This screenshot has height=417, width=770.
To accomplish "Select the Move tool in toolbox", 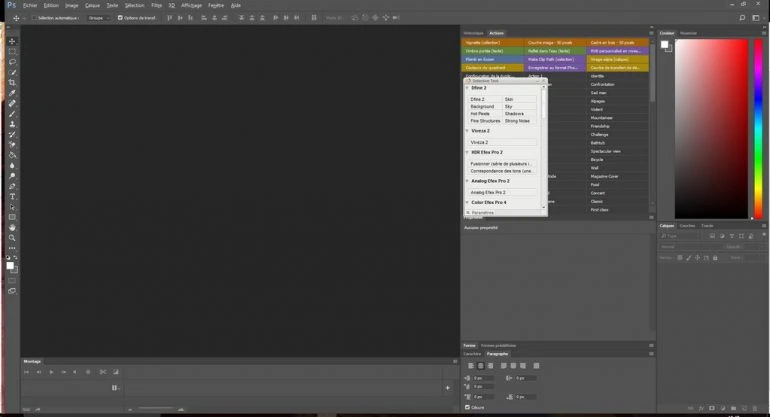I will 12,40.
